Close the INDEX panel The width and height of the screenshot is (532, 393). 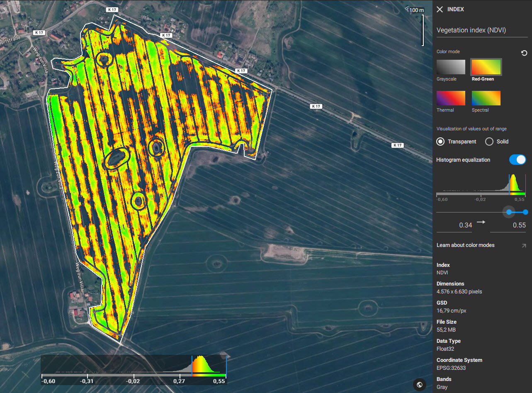tap(440, 9)
